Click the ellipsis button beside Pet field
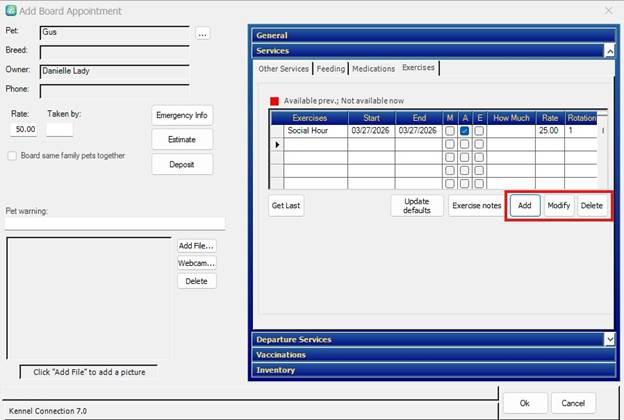 coord(203,33)
